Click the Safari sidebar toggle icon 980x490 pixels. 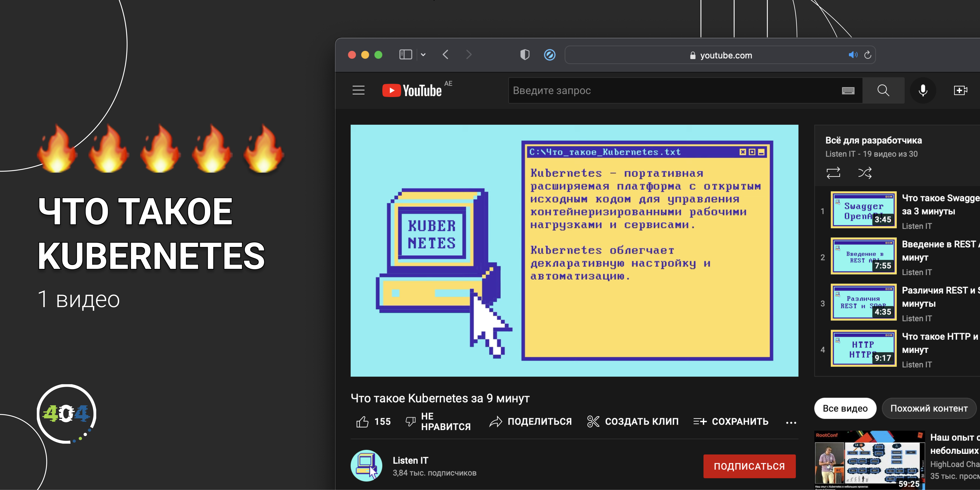[x=406, y=55]
